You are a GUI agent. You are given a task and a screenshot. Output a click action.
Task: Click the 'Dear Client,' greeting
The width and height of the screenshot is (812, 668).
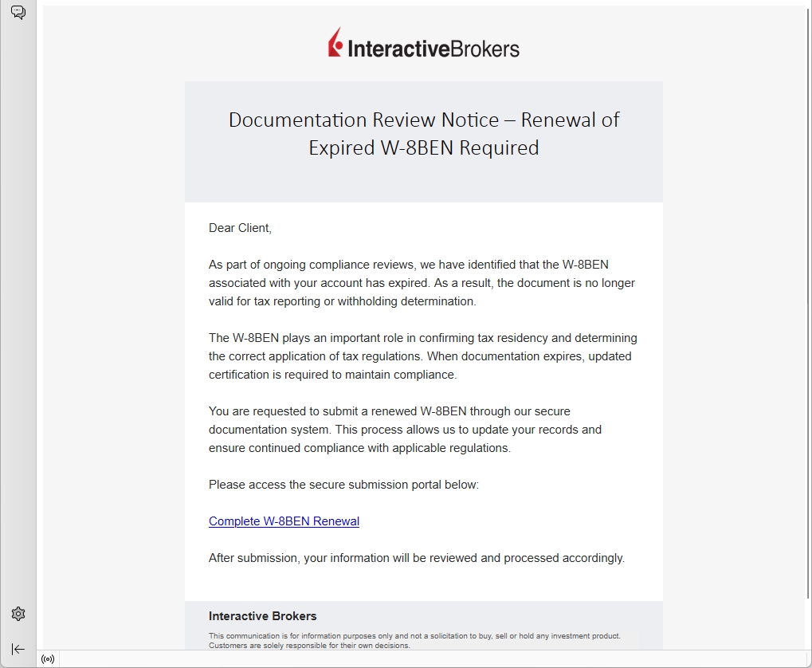point(240,228)
